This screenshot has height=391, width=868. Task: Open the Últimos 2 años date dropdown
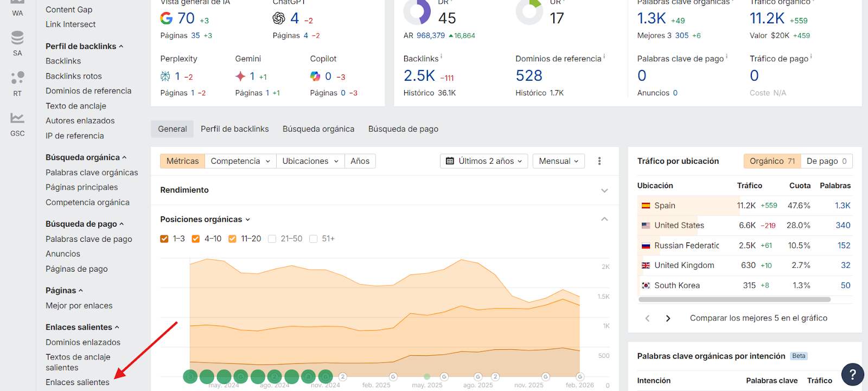[x=484, y=161]
